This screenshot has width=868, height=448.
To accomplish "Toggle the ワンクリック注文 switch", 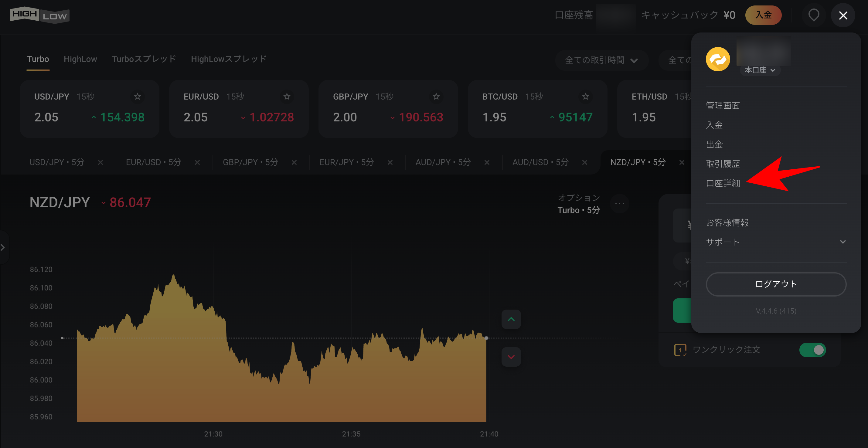I will click(x=812, y=350).
